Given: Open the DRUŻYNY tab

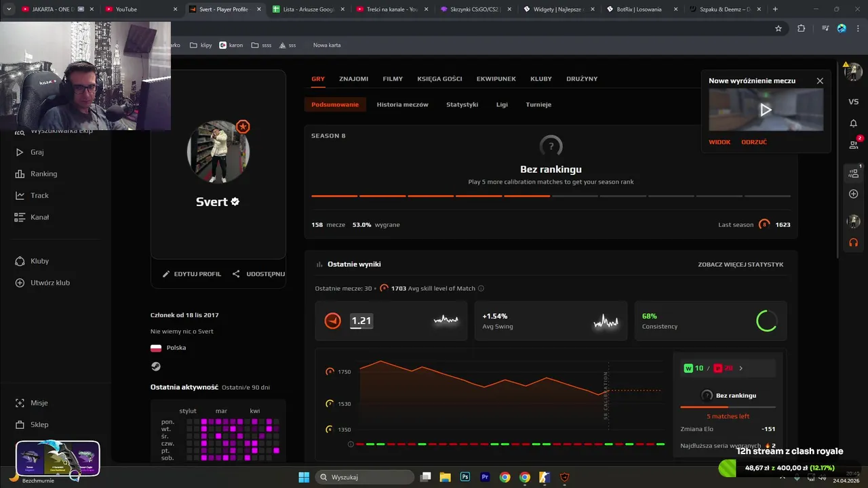Looking at the screenshot, I should [582, 79].
